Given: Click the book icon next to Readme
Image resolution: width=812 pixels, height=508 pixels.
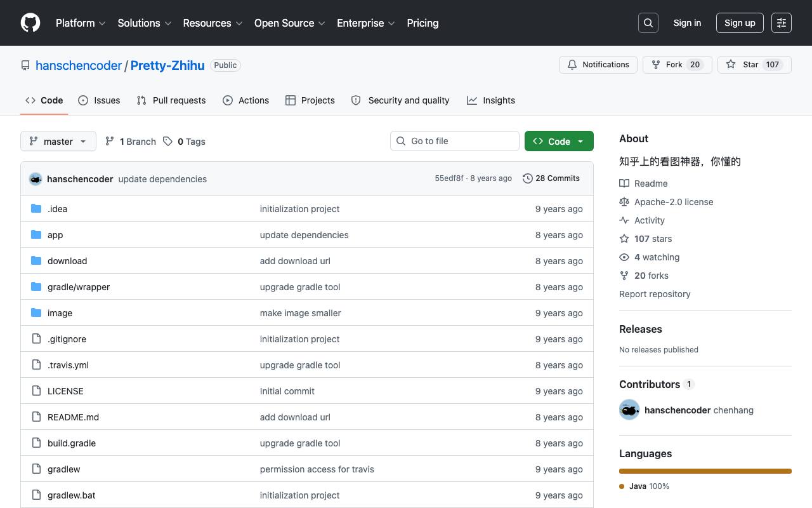Looking at the screenshot, I should coord(624,184).
